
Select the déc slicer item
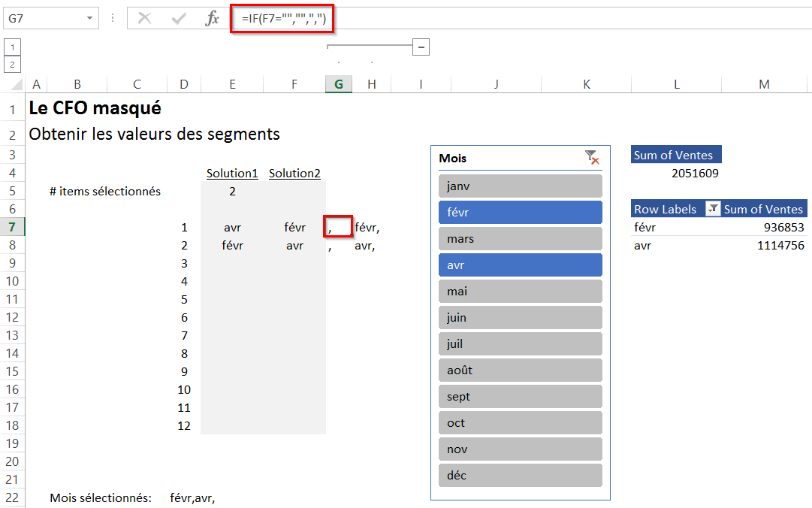click(521, 476)
